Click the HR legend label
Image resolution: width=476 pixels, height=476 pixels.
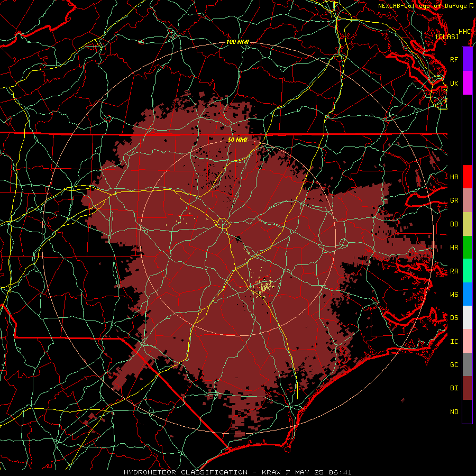click(x=454, y=248)
